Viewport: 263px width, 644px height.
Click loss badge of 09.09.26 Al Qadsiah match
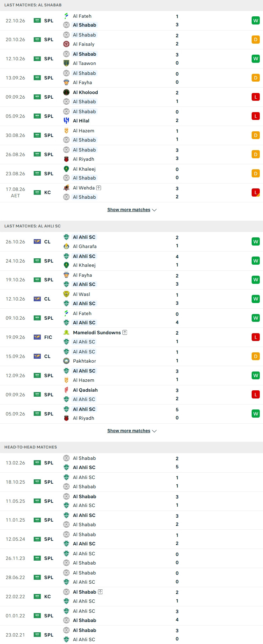click(256, 395)
